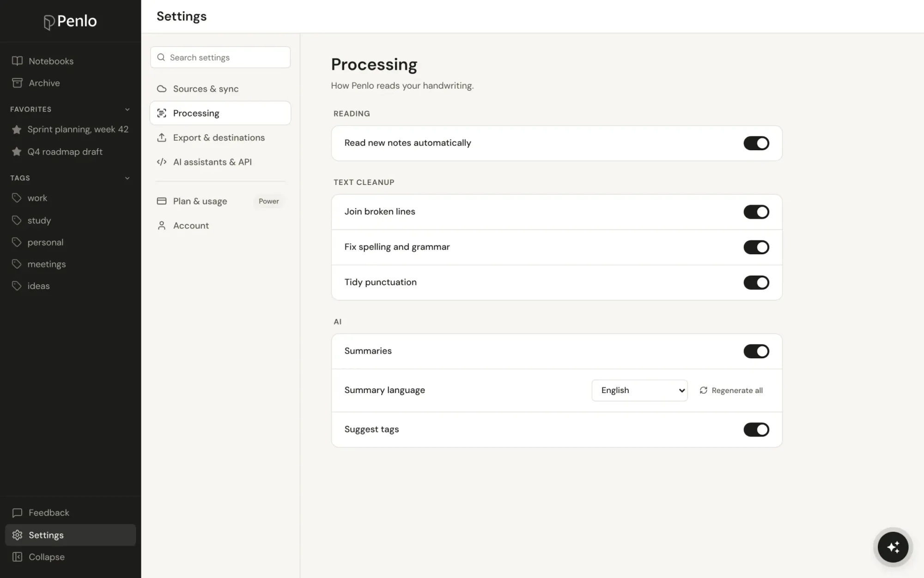Disable Join broken lines switch
The width and height of the screenshot is (924, 578).
756,212
